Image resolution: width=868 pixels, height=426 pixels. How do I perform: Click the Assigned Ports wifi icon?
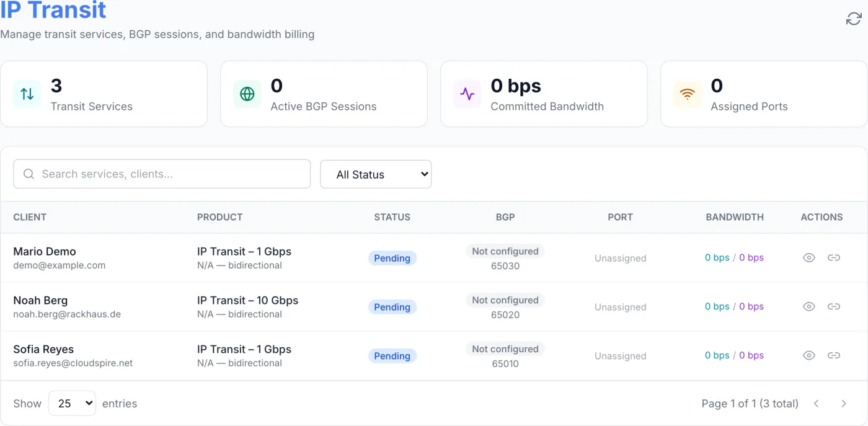coord(688,94)
